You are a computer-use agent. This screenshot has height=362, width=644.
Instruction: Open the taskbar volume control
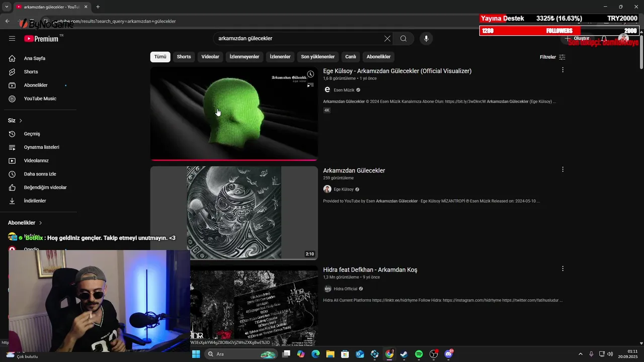pos(610,354)
